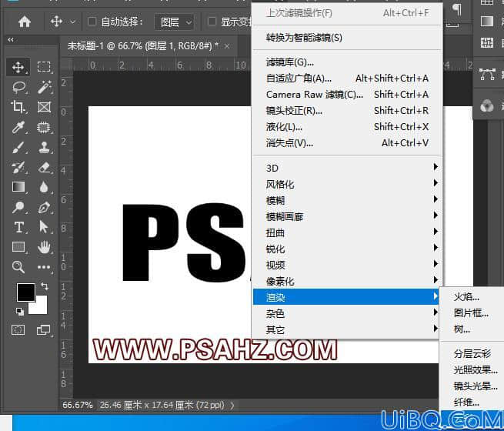Click the Home icon in options bar
The height and width of the screenshot is (431, 504).
[x=25, y=22]
